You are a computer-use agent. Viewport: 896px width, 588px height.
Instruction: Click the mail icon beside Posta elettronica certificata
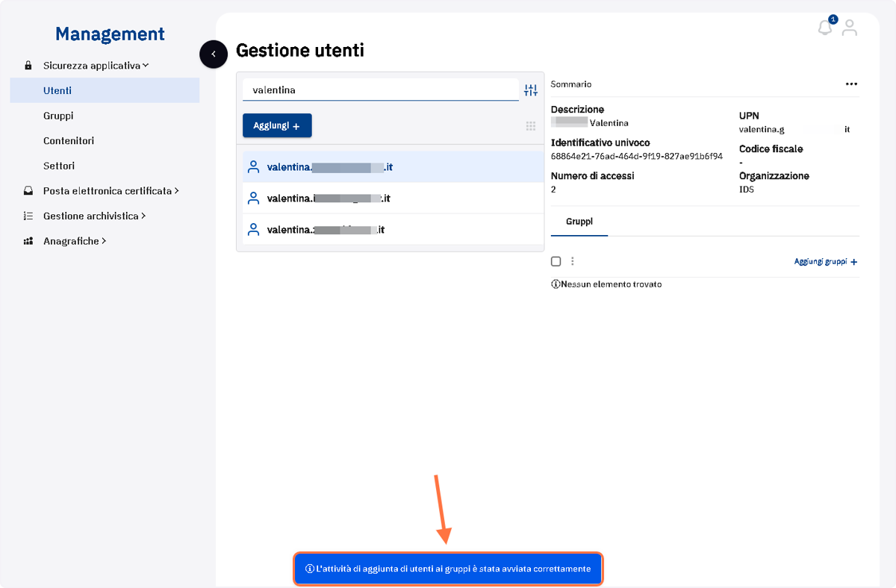pyautogui.click(x=28, y=191)
